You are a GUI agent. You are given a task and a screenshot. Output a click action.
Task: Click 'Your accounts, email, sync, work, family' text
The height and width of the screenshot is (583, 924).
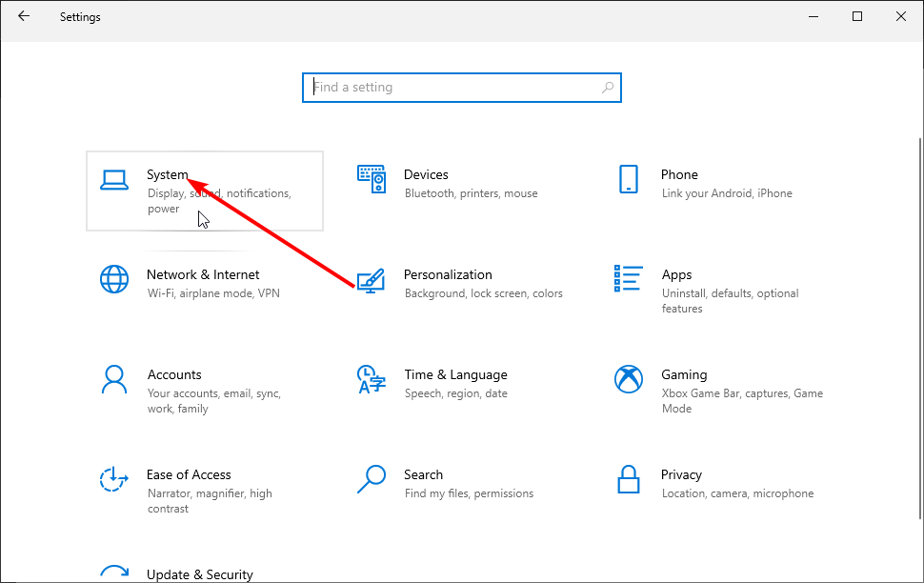point(214,401)
